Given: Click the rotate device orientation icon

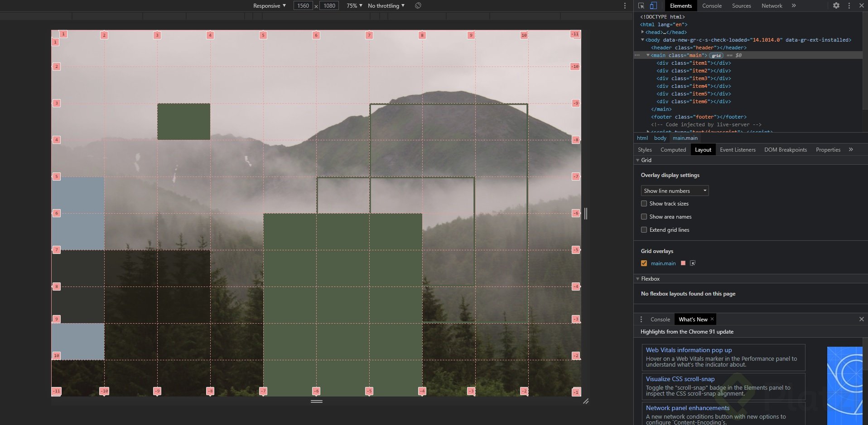Looking at the screenshot, I should pos(418,5).
